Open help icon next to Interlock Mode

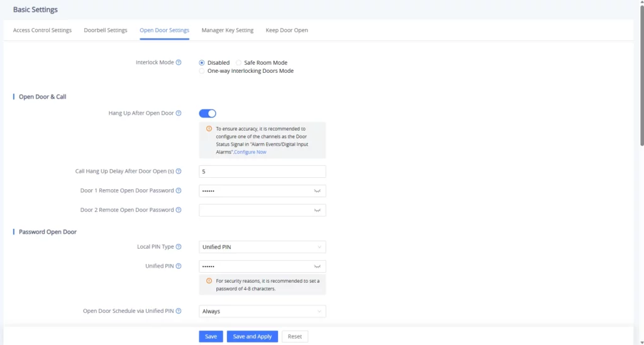tap(179, 62)
